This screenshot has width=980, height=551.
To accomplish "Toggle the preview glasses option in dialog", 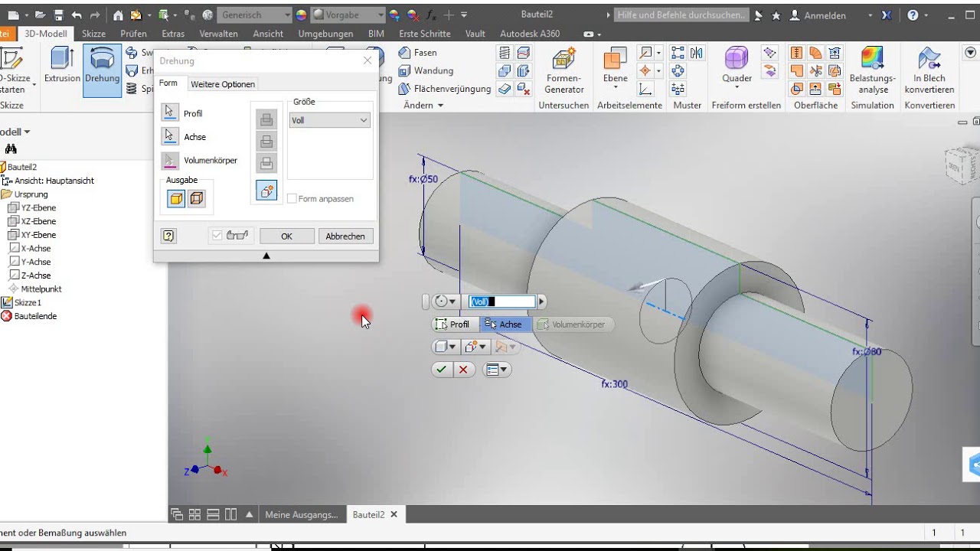I will 231,236.
